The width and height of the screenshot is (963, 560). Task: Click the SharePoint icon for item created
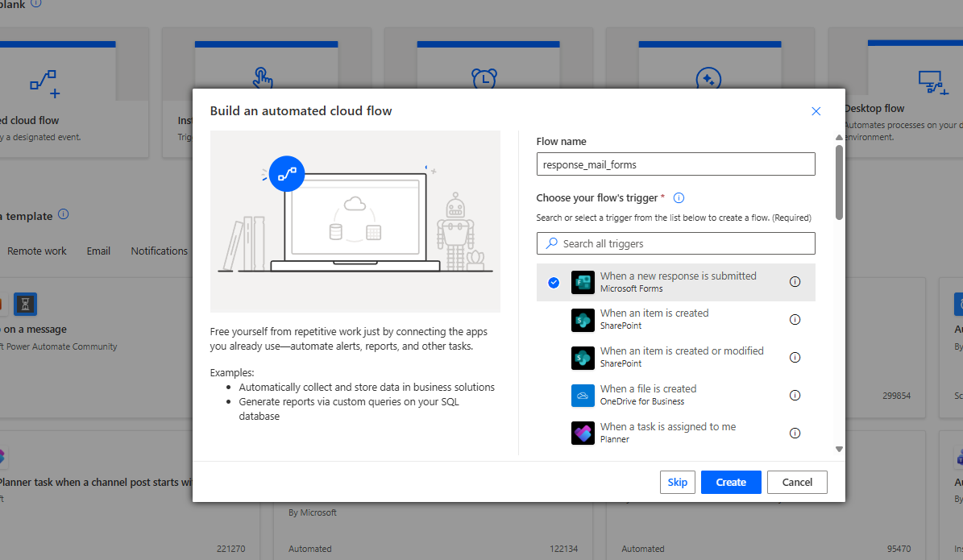(582, 320)
